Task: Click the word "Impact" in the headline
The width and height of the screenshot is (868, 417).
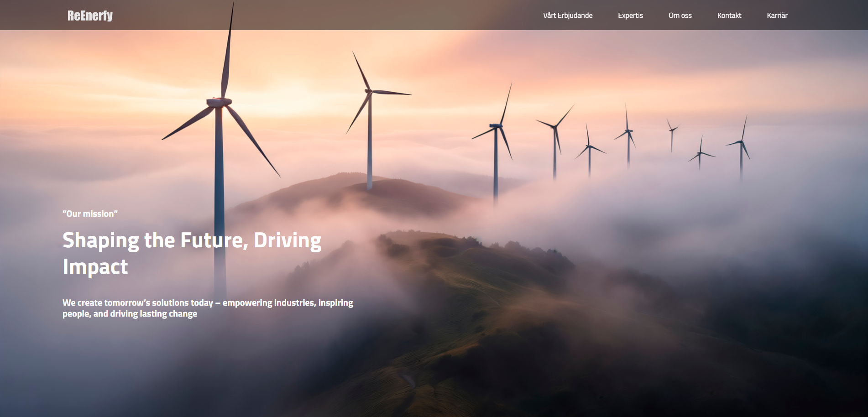Action: [95, 267]
